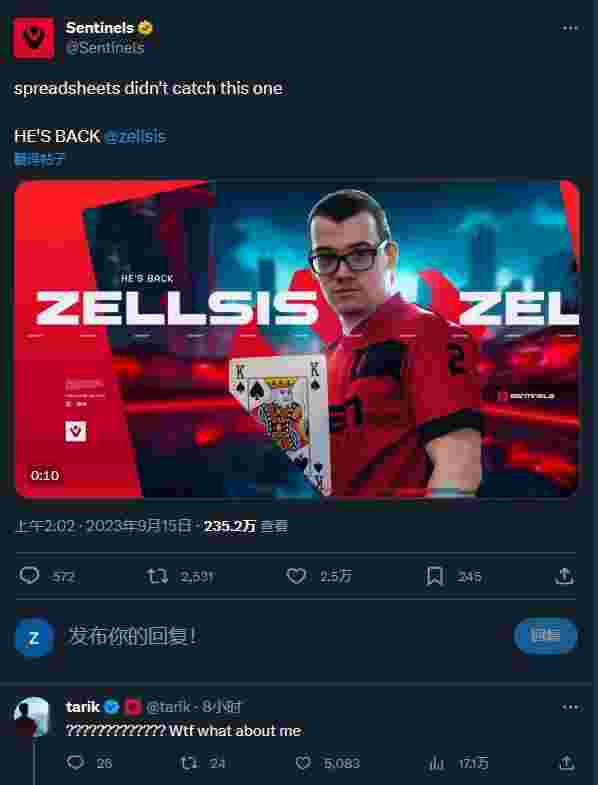598x785 pixels.
Task: Click the @zellsis mention link
Action: pyautogui.click(x=135, y=136)
